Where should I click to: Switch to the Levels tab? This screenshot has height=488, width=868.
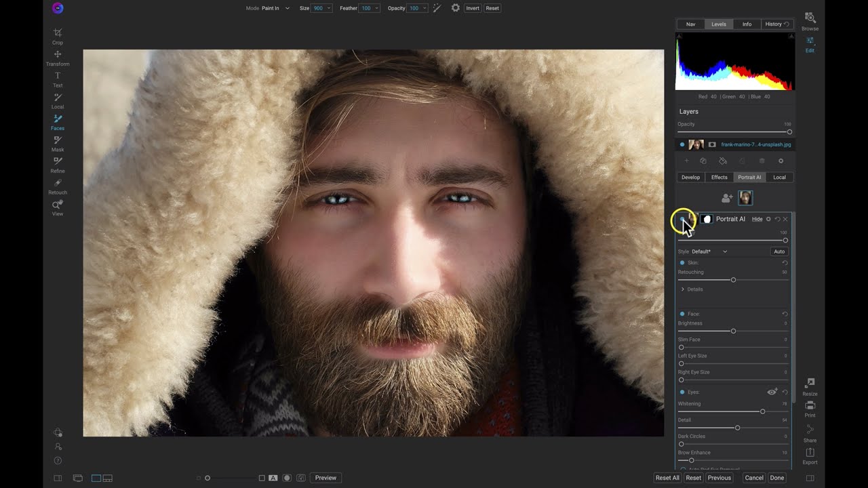tap(719, 24)
